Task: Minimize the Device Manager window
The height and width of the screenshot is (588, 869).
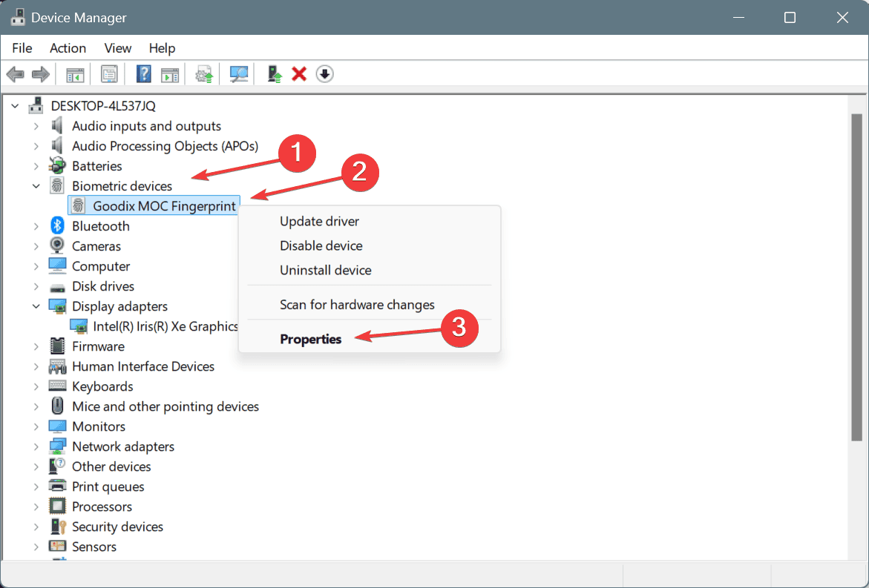Action: click(x=738, y=17)
